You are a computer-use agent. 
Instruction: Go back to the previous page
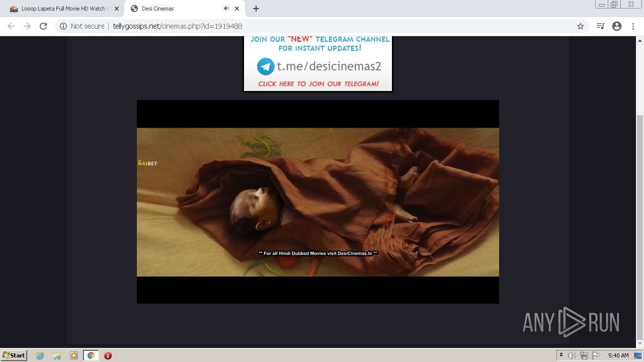11,26
